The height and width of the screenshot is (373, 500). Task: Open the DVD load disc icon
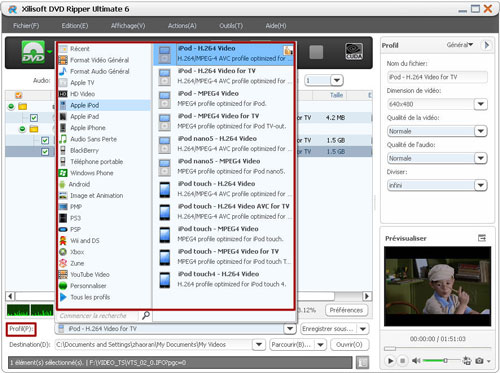(x=33, y=52)
